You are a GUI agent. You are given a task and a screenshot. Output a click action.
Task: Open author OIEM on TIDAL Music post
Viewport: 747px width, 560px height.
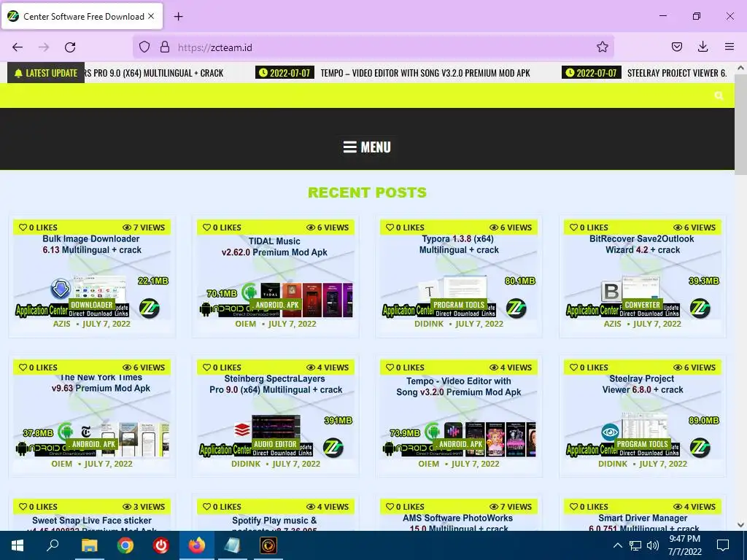[245, 324]
